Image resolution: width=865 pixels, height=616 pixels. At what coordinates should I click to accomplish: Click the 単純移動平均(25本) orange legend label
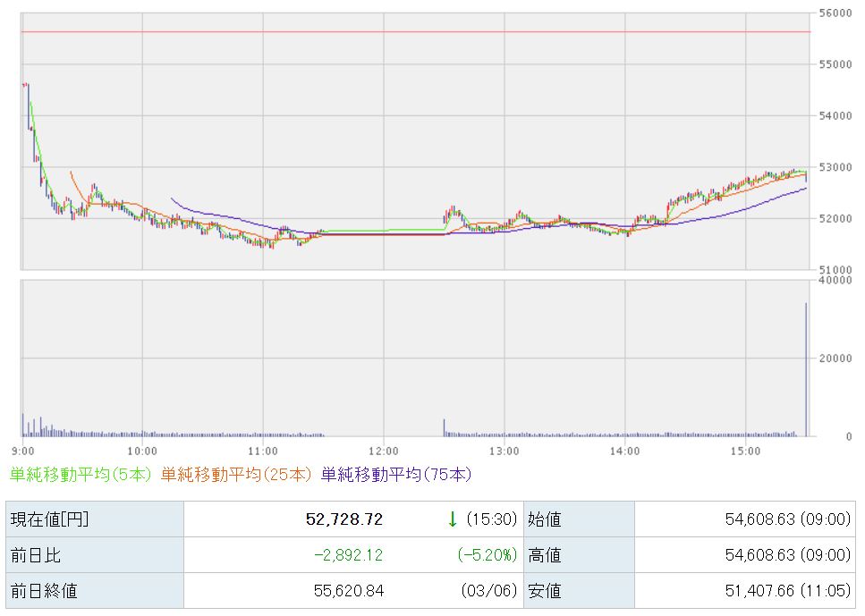[237, 475]
